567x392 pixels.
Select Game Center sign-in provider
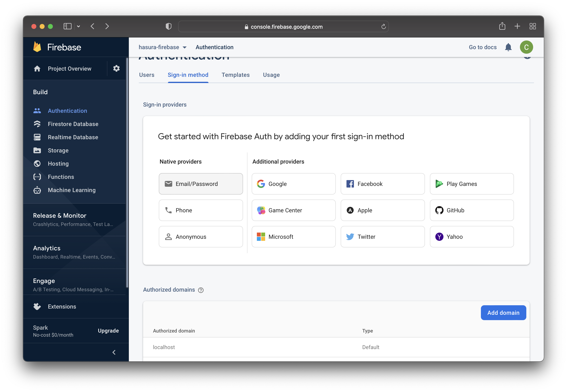tap(293, 210)
